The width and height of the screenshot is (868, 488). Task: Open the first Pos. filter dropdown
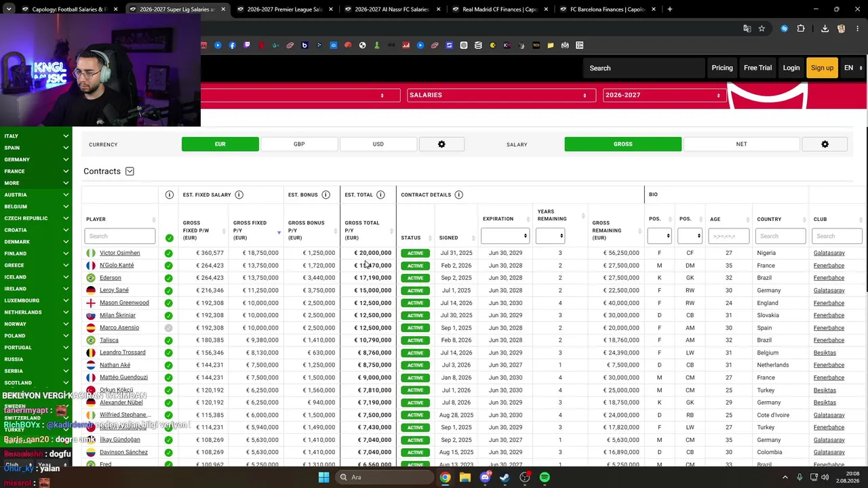(659, 236)
